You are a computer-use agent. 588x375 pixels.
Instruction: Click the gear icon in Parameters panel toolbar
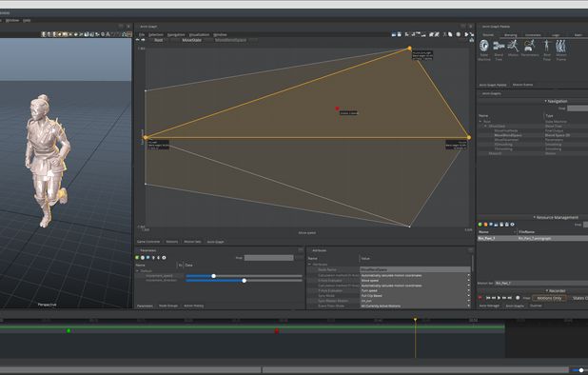164,258
